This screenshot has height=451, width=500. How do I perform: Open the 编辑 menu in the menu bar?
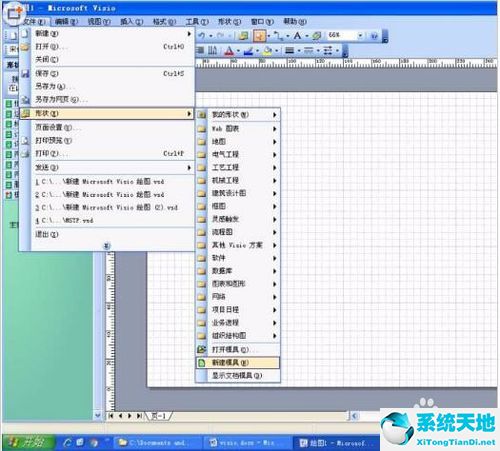click(66, 22)
